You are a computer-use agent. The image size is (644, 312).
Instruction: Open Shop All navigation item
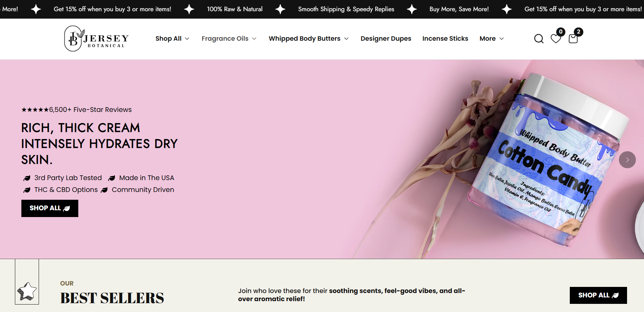pos(168,39)
